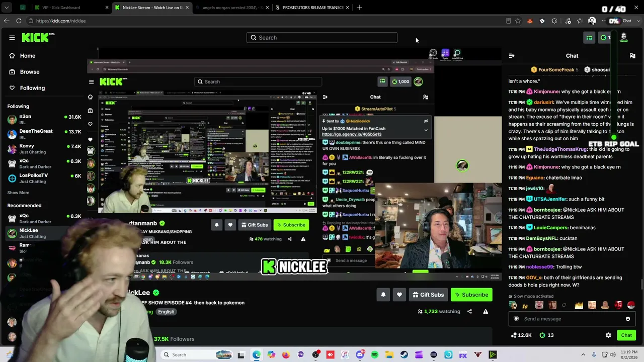Open the browser extensions puzzle icon
Screen dimensions: 644x362
coord(554,21)
